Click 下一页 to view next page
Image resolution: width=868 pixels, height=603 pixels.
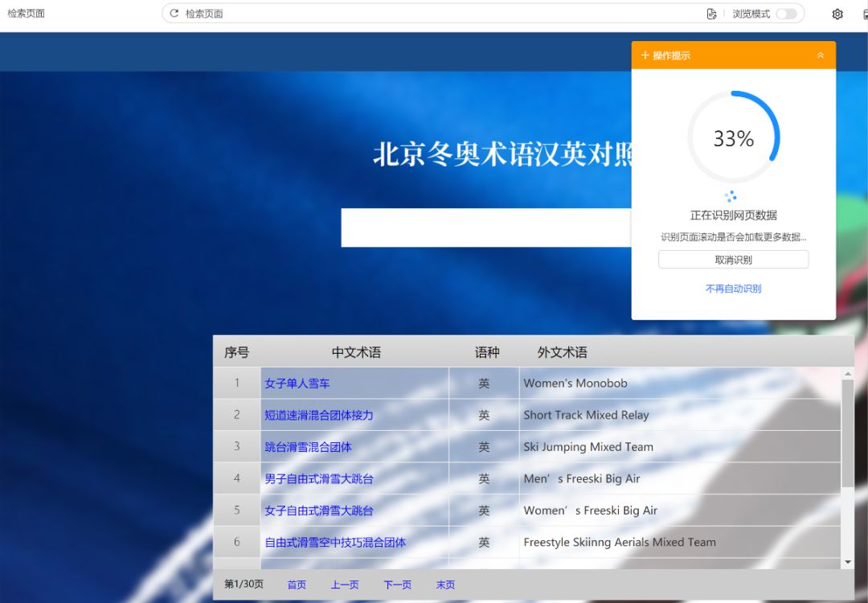coord(397,585)
